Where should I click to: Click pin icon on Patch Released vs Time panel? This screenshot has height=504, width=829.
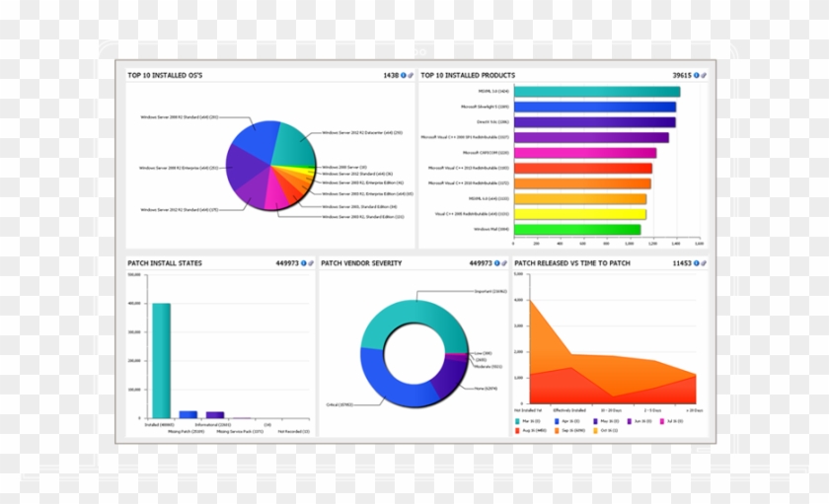(704, 263)
